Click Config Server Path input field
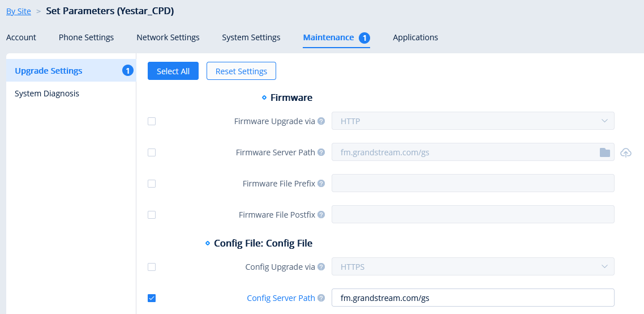Image resolution: width=644 pixels, height=314 pixels. click(x=473, y=298)
